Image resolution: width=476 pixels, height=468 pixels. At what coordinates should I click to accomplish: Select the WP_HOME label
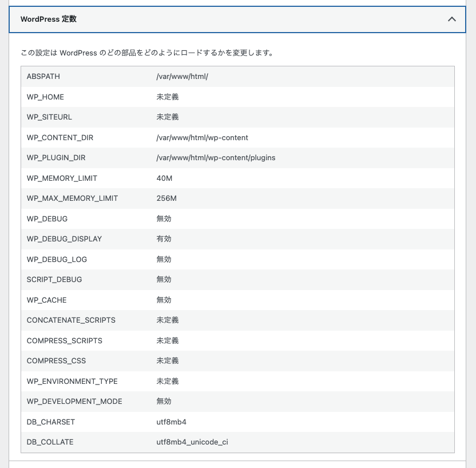click(45, 97)
